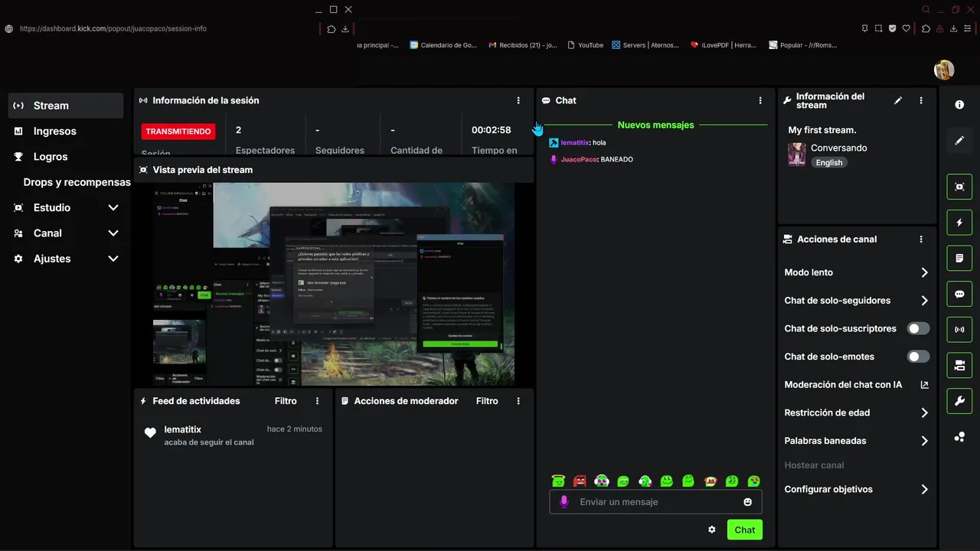Click the three-dots cluster icon in right sidebar
Screen dimensions: 980x551
959,437
